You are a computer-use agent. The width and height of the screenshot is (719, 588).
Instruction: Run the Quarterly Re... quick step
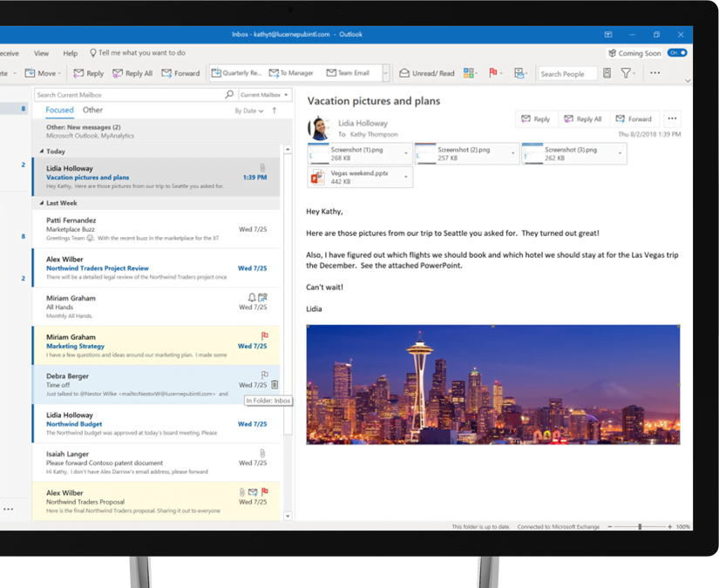coord(236,73)
